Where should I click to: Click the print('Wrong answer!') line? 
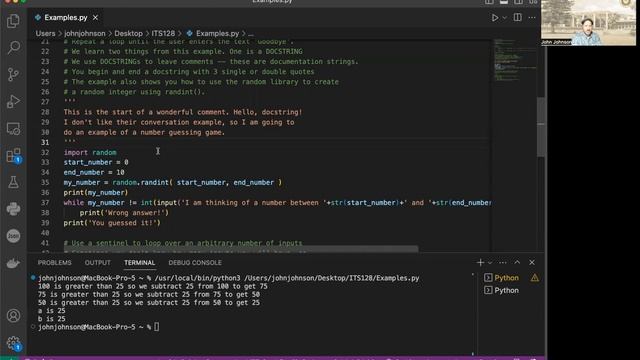124,213
